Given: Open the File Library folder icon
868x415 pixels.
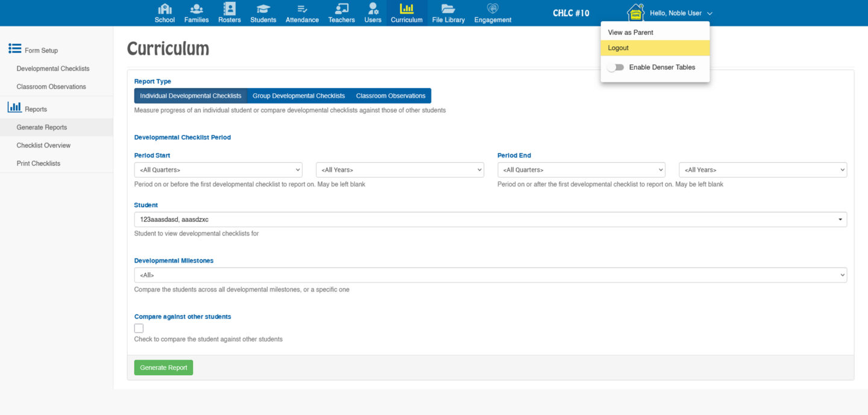Looking at the screenshot, I should [x=448, y=9].
